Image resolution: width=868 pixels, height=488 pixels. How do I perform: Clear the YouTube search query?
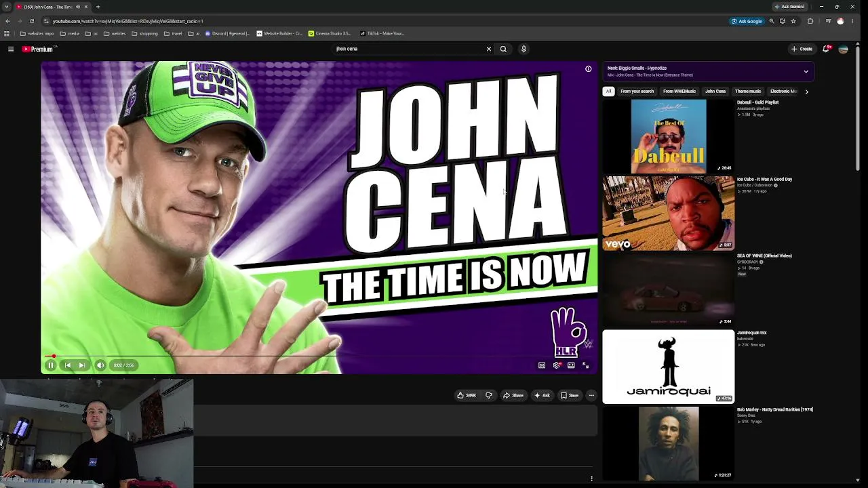488,49
